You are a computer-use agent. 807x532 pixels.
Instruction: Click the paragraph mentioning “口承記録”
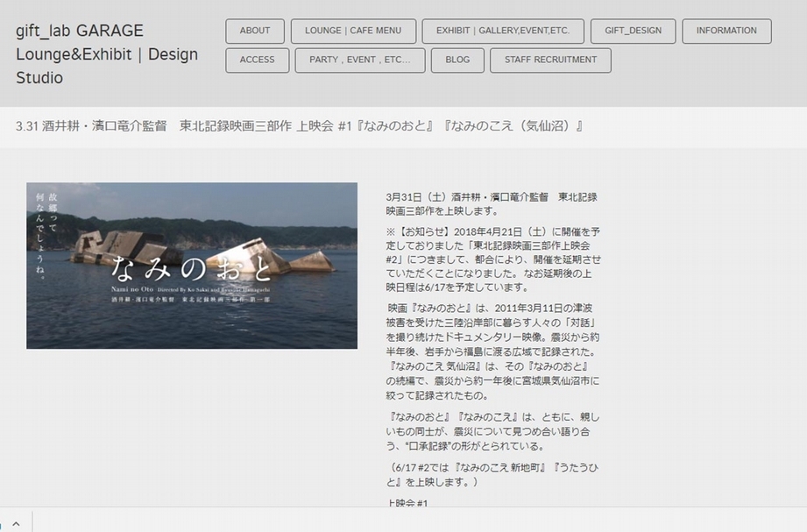click(492, 431)
